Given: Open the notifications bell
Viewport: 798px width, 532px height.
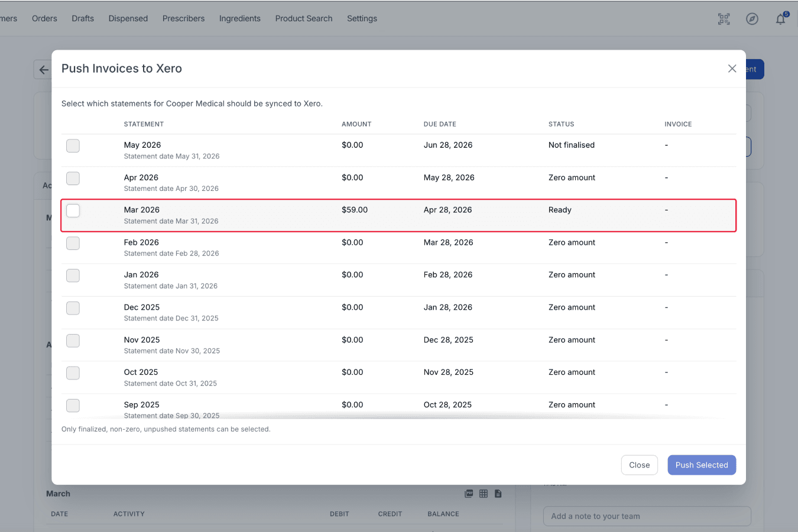Looking at the screenshot, I should [x=781, y=19].
